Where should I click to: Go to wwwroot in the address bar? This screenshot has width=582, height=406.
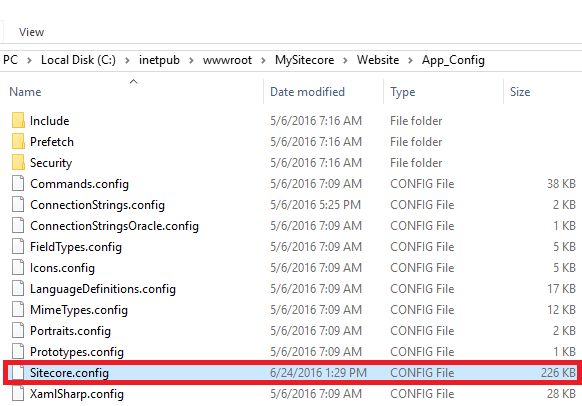[227, 60]
